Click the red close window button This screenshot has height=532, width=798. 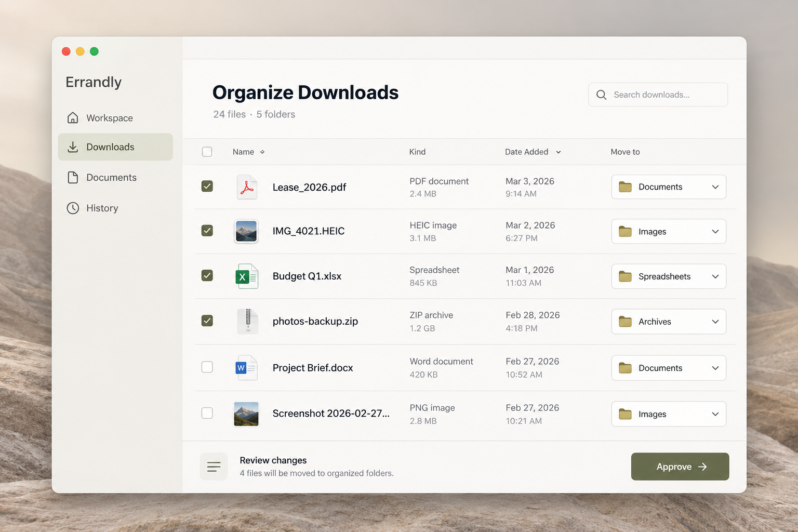pos(66,51)
